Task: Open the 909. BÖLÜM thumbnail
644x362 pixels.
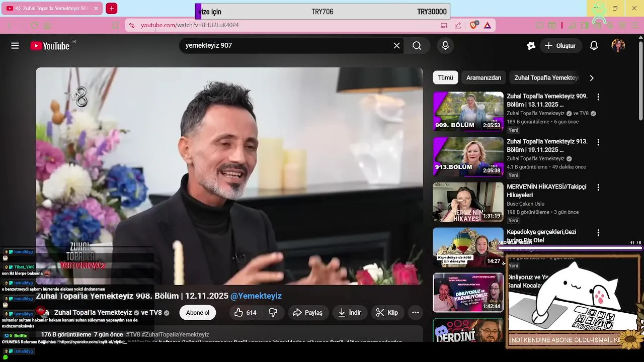Action: click(x=468, y=111)
